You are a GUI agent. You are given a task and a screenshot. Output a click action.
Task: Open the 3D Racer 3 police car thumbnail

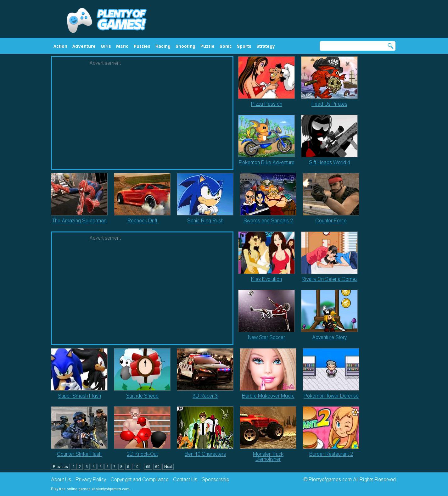205,369
